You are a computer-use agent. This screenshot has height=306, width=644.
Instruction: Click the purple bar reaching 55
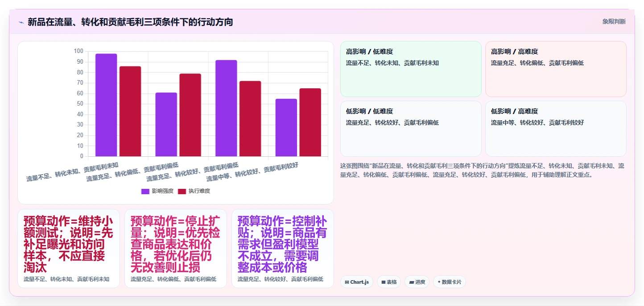286,127
